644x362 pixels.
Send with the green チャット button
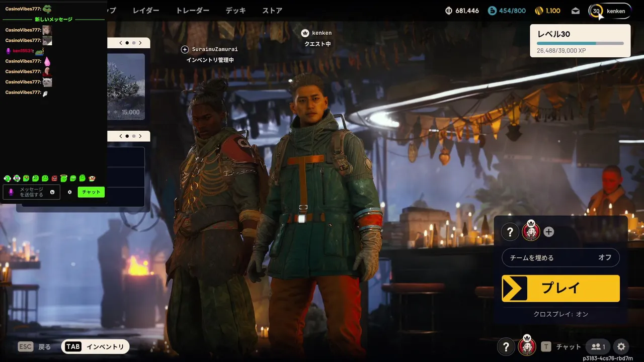[91, 192]
